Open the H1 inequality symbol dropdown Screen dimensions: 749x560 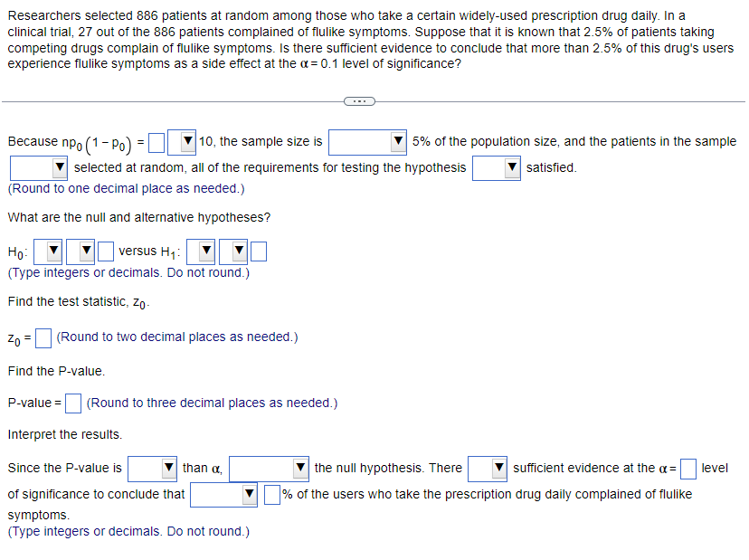coord(235,251)
